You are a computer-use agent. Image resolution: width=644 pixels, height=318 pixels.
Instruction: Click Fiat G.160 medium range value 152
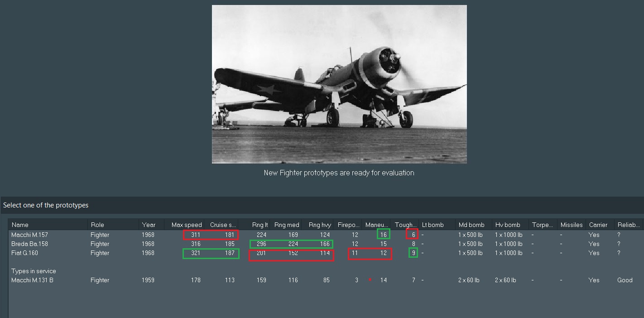pos(293,253)
